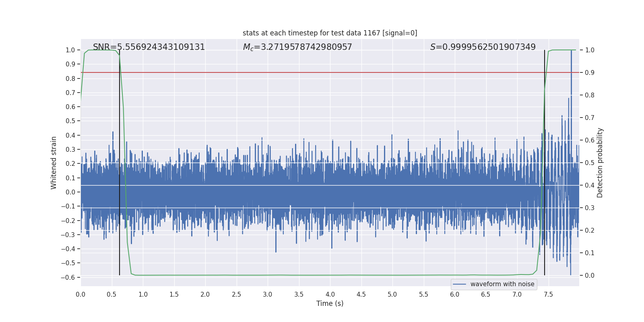Click the red horizontal threshold line

(322, 72)
